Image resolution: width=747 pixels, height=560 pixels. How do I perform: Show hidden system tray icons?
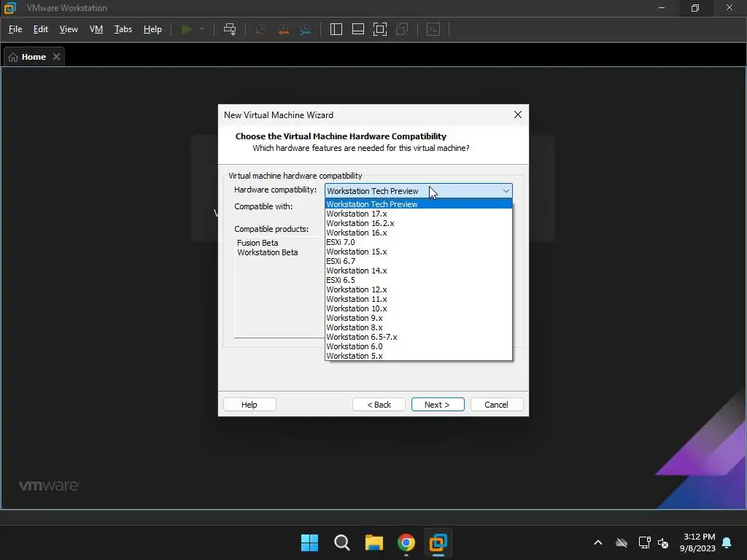(598, 542)
